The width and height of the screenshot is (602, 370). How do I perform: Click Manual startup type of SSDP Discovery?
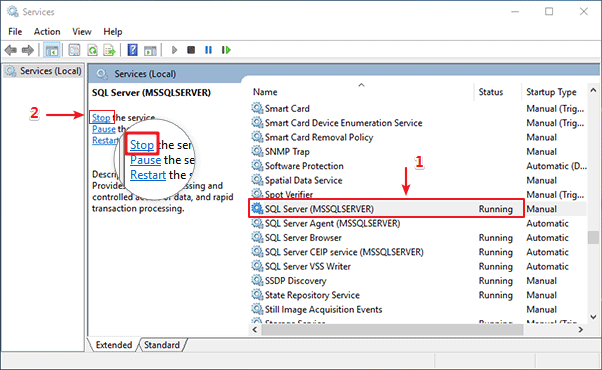(541, 281)
